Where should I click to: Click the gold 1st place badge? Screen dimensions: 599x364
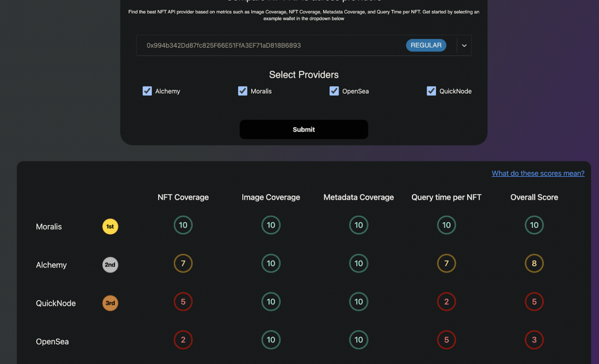[x=110, y=226]
